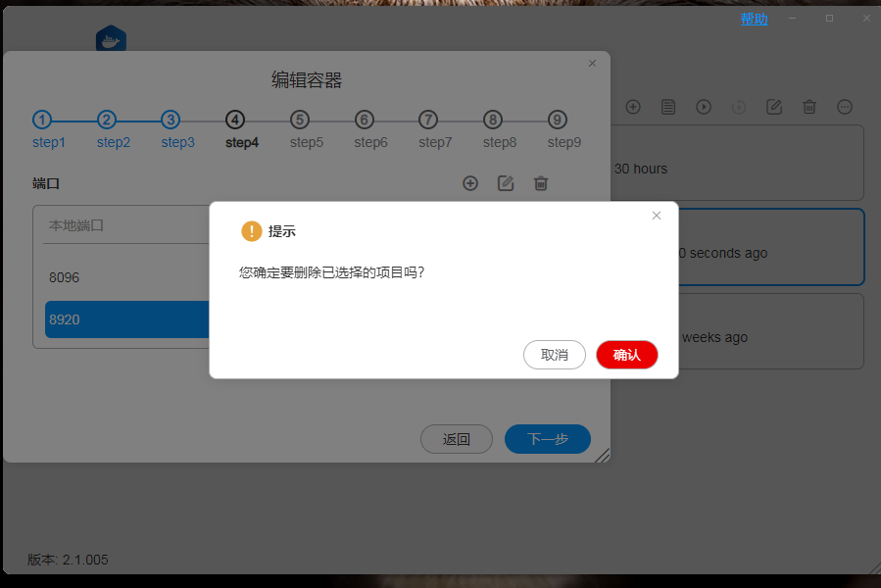Screen dimensions: 881x588
Task: Delete the selected port entry
Action: click(x=541, y=183)
